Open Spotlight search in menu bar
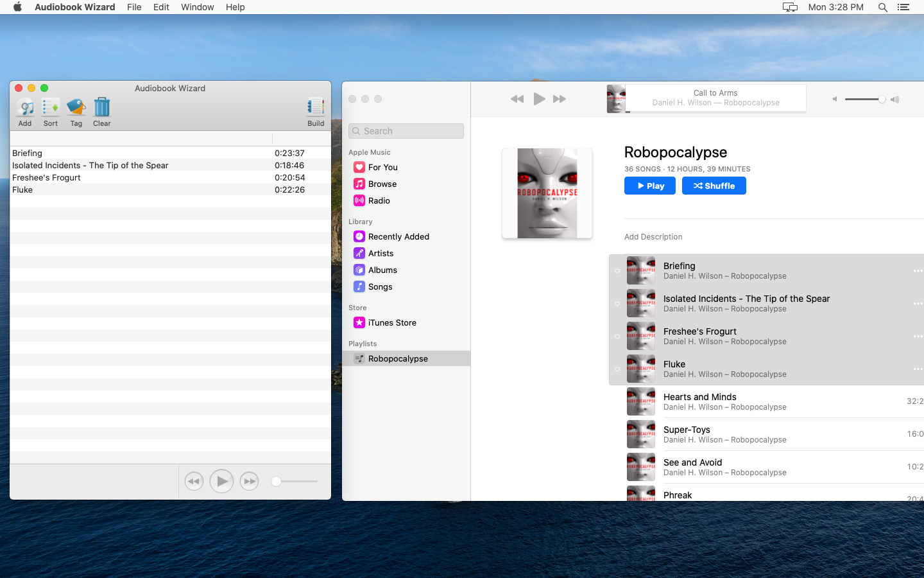 pyautogui.click(x=883, y=7)
